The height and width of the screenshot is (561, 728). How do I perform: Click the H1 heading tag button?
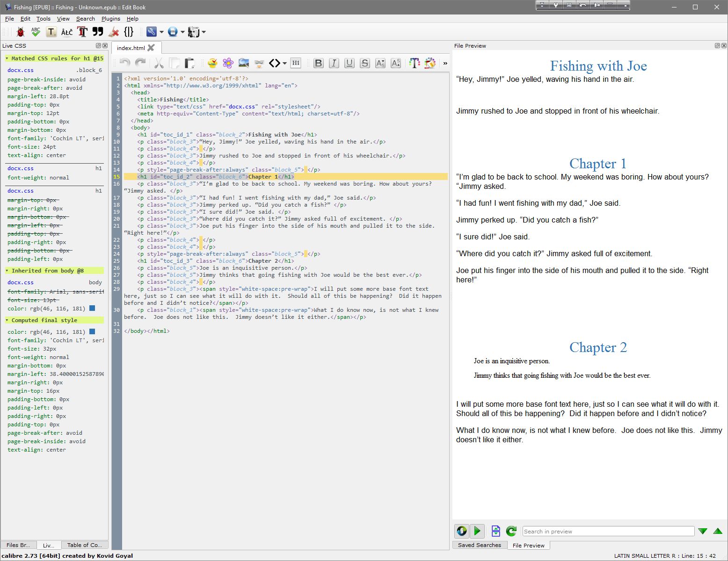296,63
